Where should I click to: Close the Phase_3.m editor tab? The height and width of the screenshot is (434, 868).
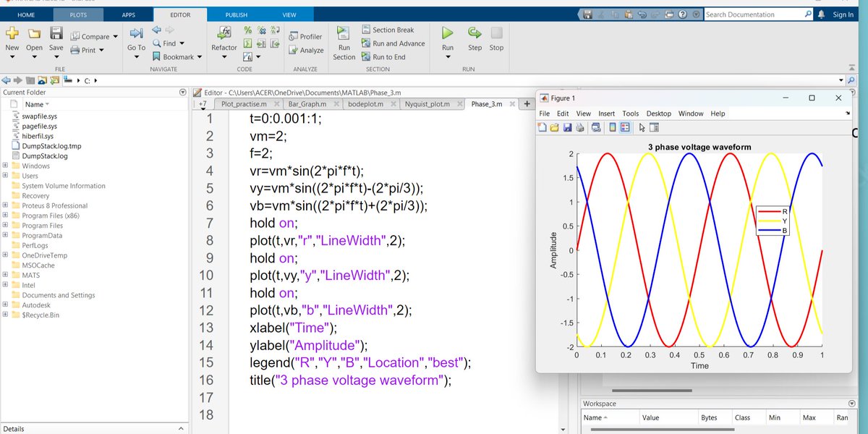click(514, 104)
